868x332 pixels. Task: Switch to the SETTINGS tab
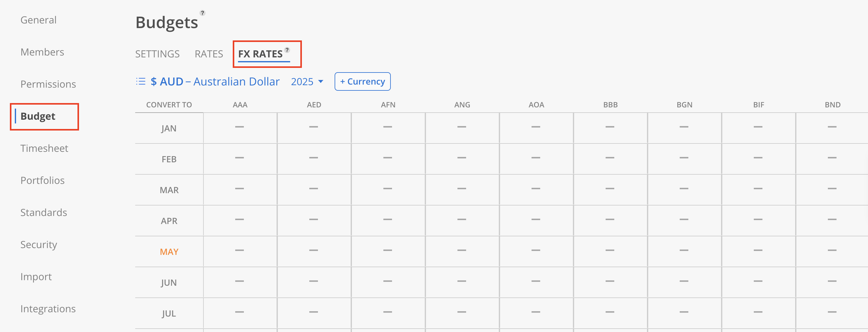pyautogui.click(x=157, y=54)
